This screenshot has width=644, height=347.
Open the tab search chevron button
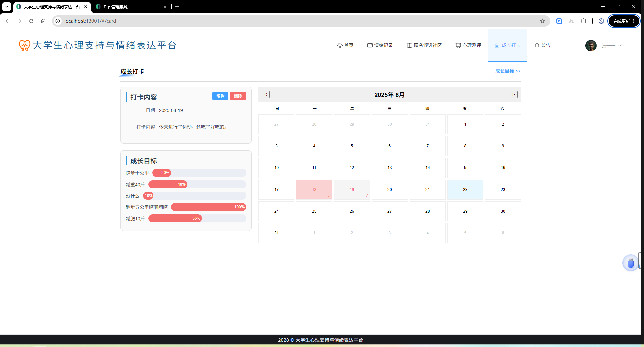pyautogui.click(x=7, y=7)
